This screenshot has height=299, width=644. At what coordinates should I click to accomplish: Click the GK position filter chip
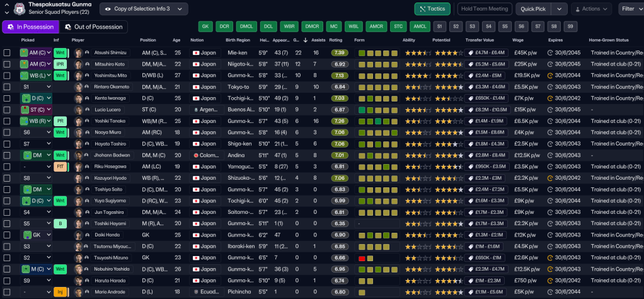[205, 26]
